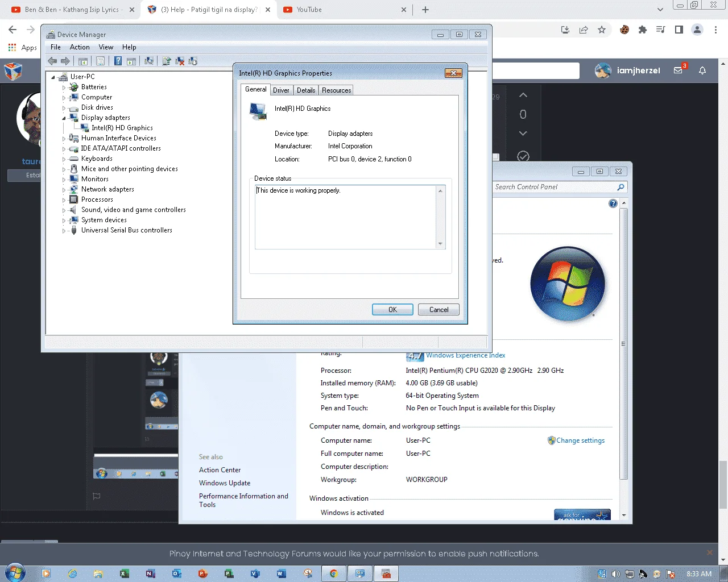Collapse Display adapters tree node
This screenshot has width=728, height=582.
pos(64,118)
